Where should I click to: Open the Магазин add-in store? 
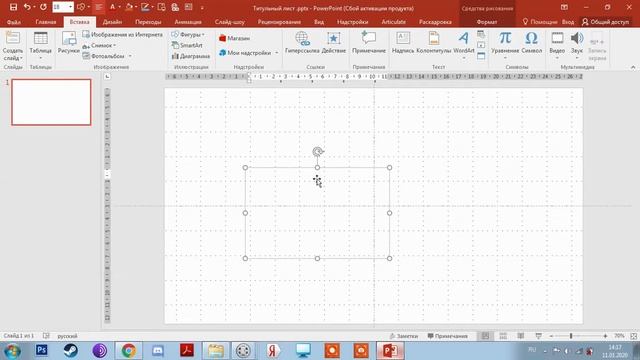click(x=234, y=38)
